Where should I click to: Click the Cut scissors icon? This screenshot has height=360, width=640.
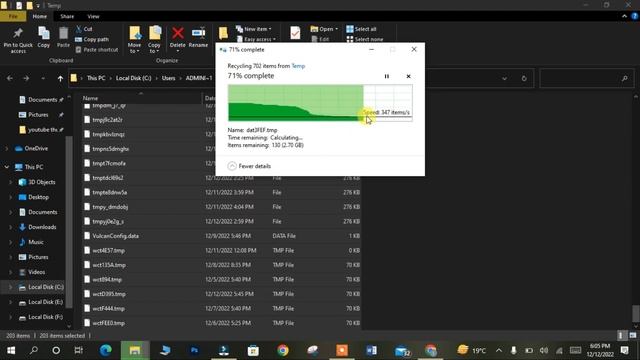click(79, 29)
